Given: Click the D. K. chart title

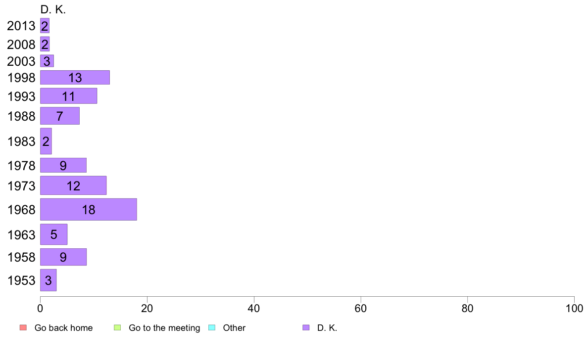Looking at the screenshot, I should pos(53,10).
